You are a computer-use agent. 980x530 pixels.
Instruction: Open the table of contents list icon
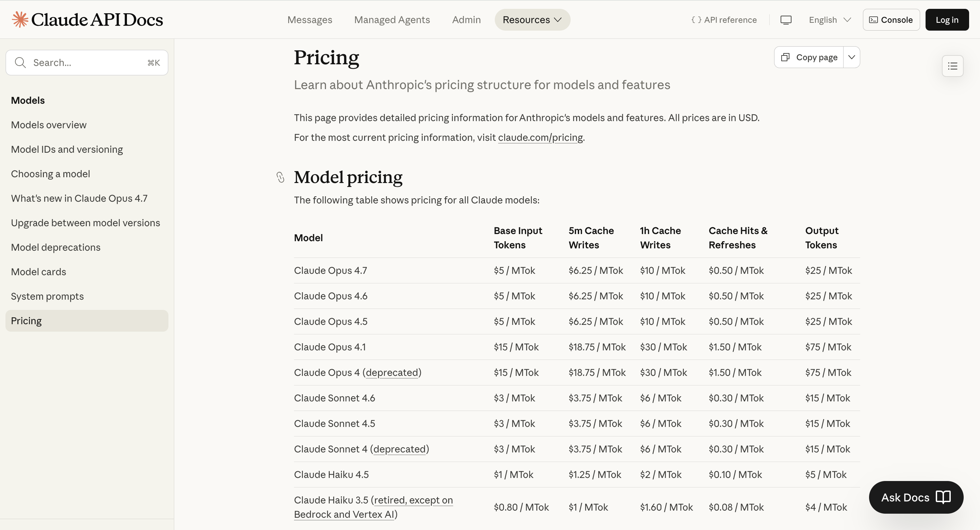[952, 66]
